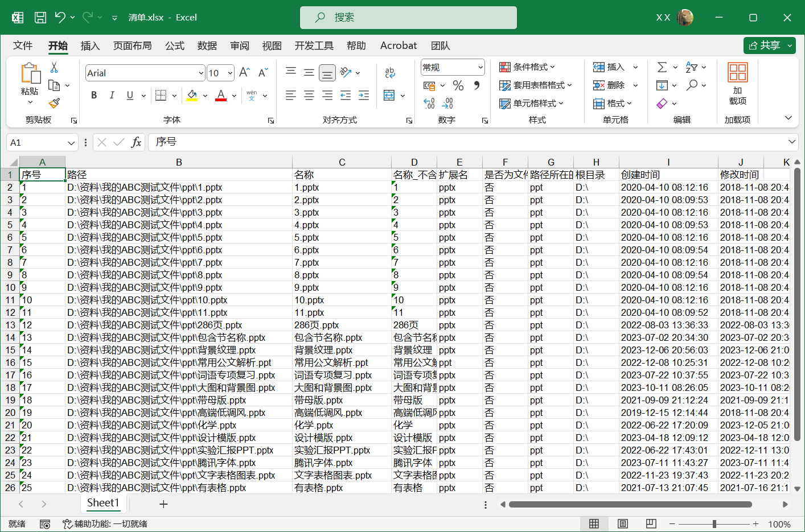Click the AutoSum sigma icon
This screenshot has height=532, width=805.
point(662,67)
